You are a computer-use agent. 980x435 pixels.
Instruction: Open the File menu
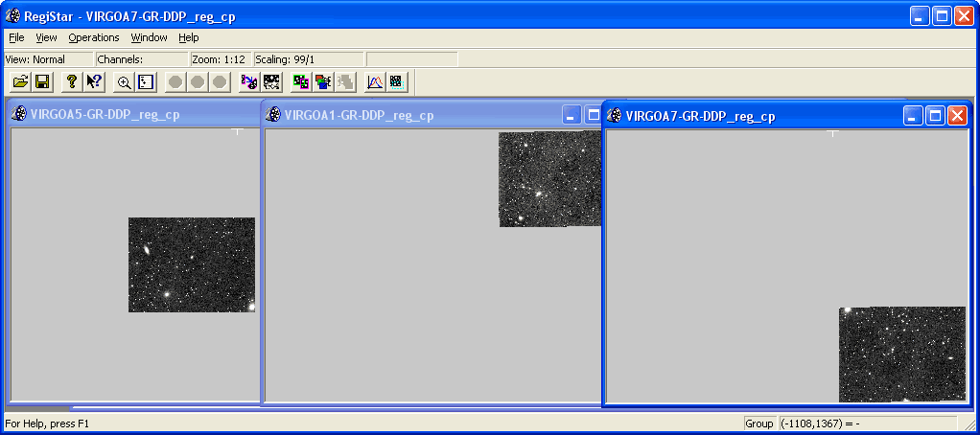tap(16, 37)
